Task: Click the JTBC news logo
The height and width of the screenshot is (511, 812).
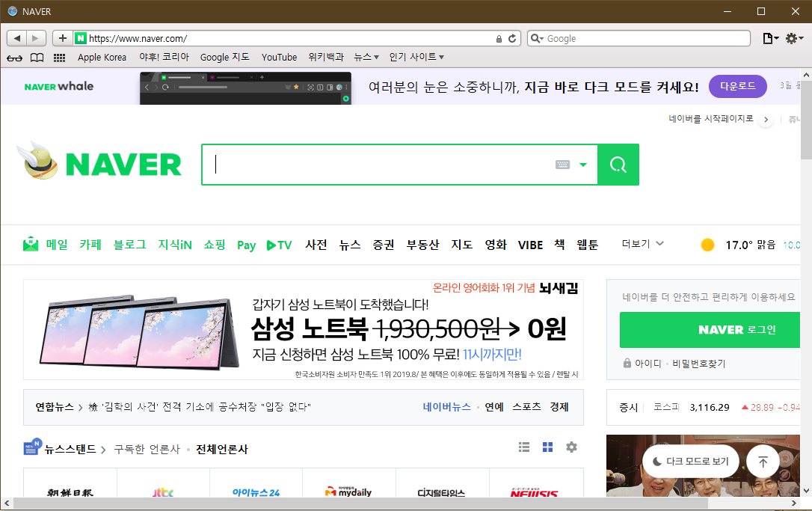Action: point(163,492)
